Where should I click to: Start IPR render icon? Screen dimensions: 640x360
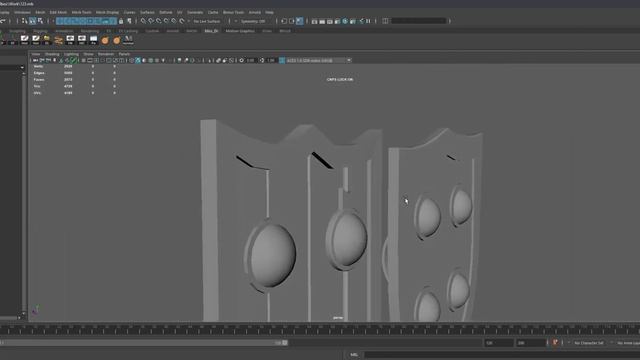click(x=330, y=21)
